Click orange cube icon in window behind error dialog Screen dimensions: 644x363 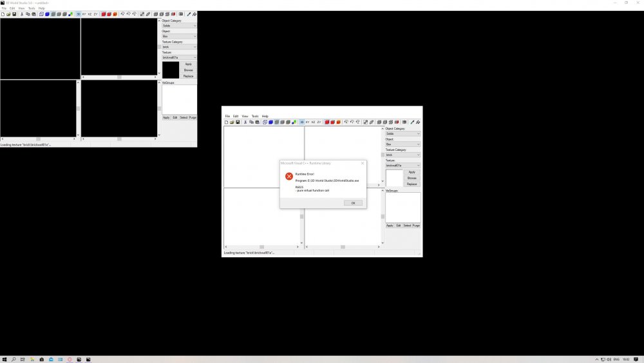pyautogui.click(x=339, y=122)
